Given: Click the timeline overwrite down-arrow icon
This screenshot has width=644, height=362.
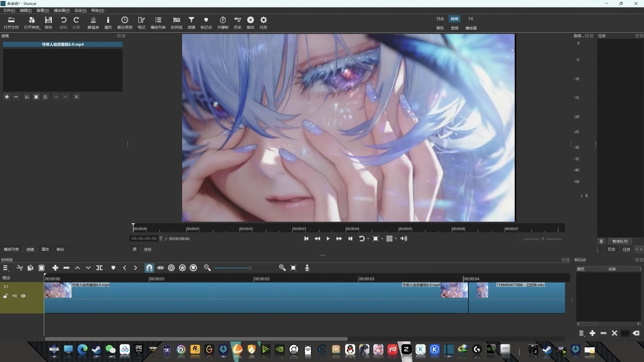Looking at the screenshot, I should coord(88,268).
